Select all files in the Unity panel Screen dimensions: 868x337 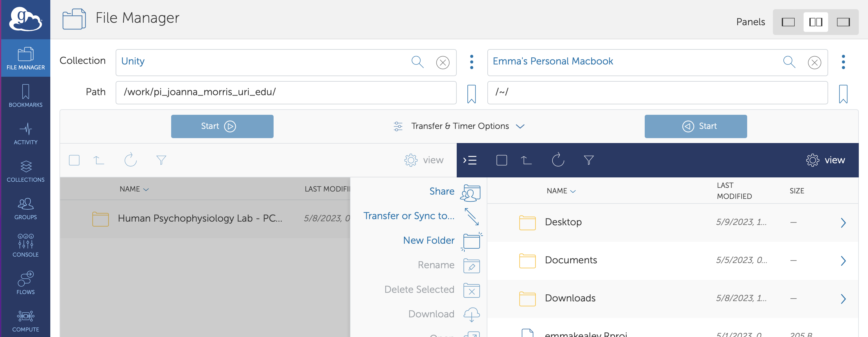(x=74, y=160)
